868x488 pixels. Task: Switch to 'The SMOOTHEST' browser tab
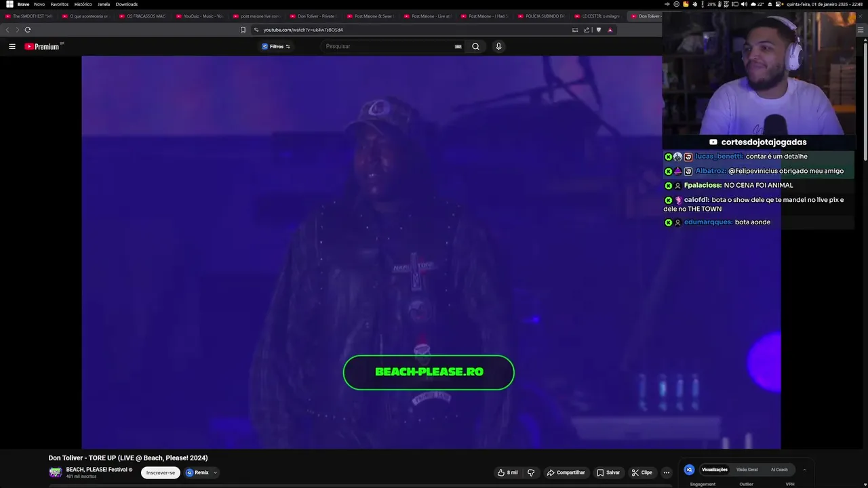pos(28,16)
